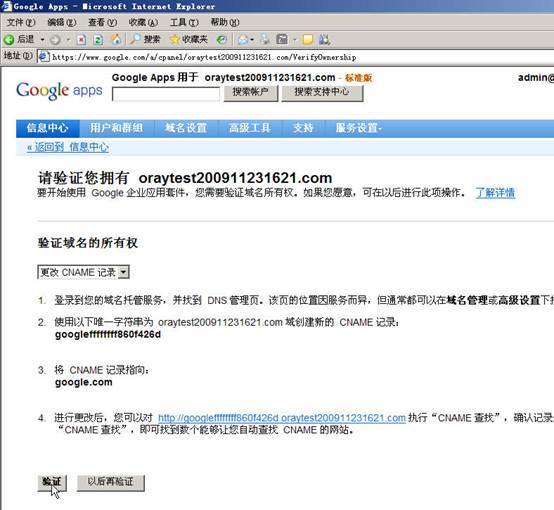Open the Favorites (收藏夹) toolbar button
This screenshot has width=554, height=510.
189,39
